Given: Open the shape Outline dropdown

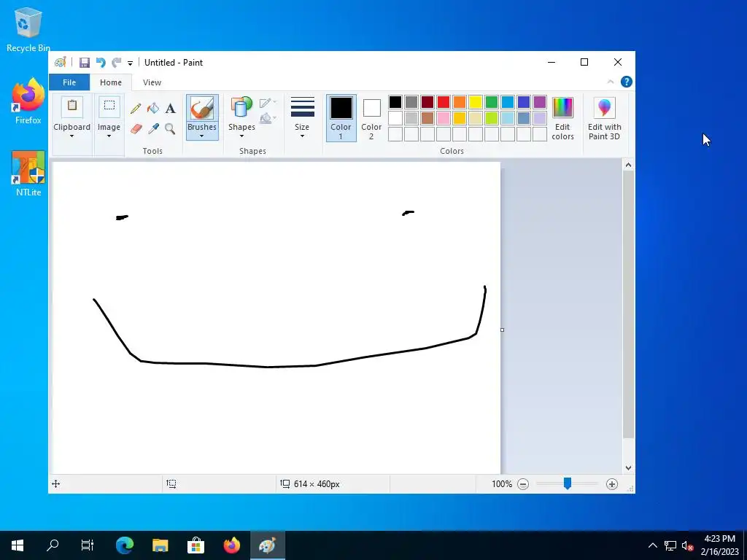Looking at the screenshot, I should coord(268,103).
